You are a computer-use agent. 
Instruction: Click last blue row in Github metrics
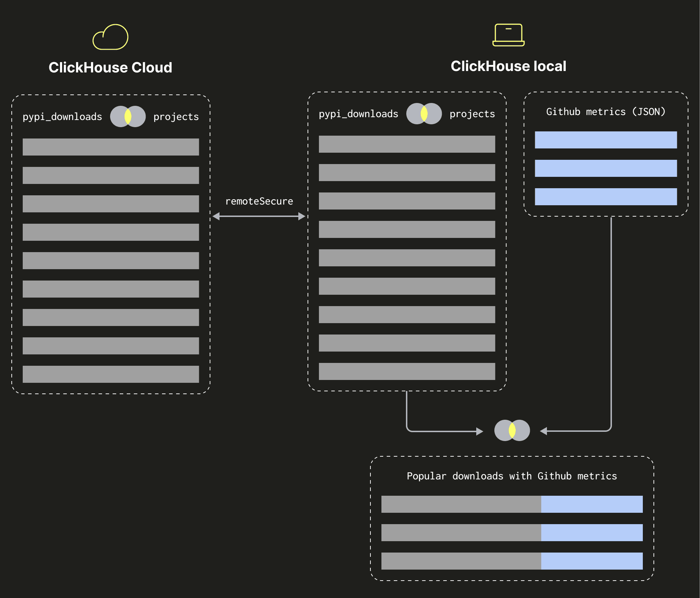[606, 197]
